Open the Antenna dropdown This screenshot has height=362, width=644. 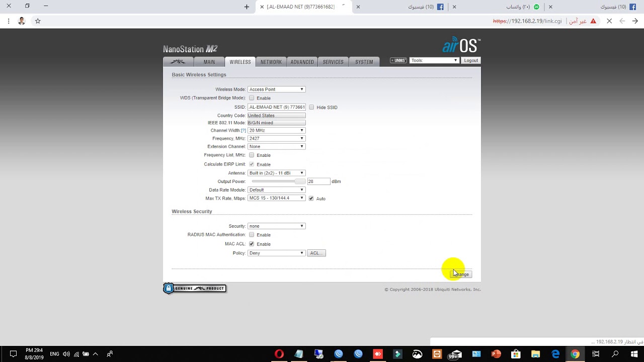pyautogui.click(x=276, y=173)
